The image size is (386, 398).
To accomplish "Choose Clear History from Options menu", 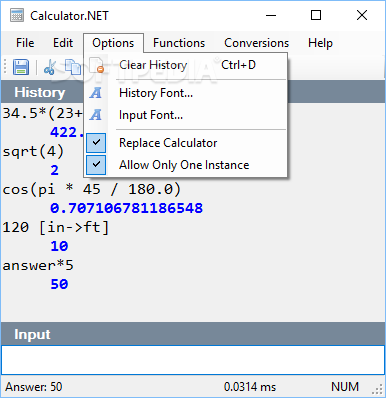I will click(x=185, y=65).
